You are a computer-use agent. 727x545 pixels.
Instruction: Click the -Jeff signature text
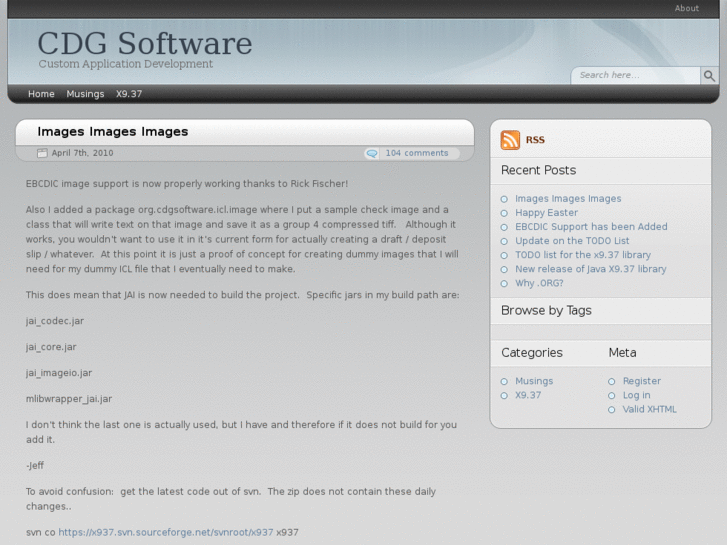35,466
